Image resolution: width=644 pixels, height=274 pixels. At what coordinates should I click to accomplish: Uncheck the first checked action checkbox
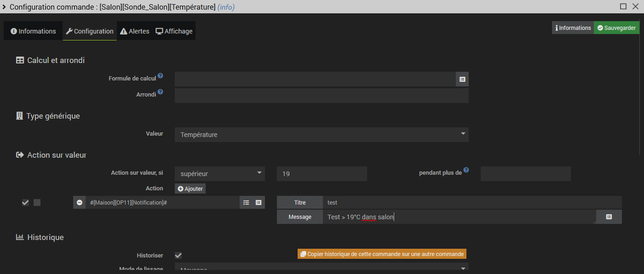point(25,203)
